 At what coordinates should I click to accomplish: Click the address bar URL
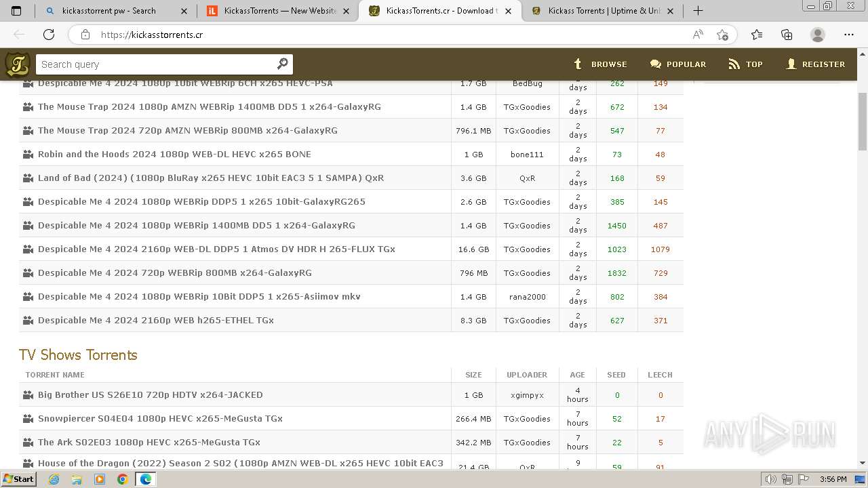tap(152, 35)
